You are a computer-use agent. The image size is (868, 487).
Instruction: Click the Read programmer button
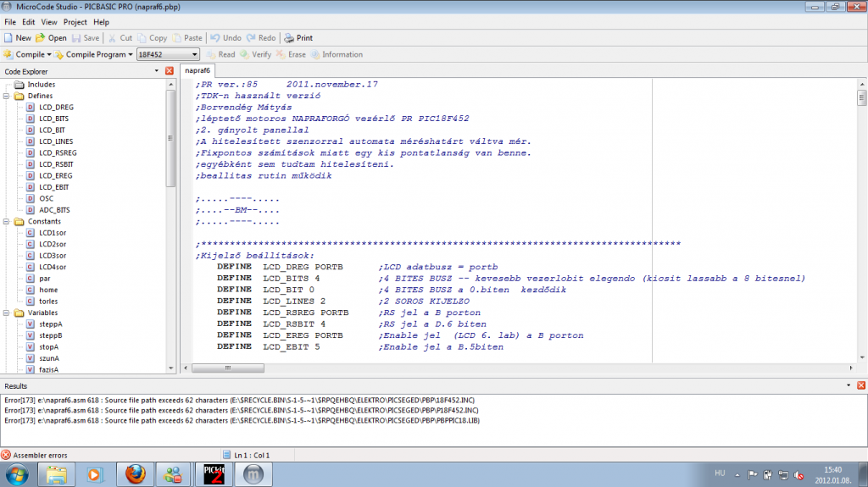(x=221, y=54)
